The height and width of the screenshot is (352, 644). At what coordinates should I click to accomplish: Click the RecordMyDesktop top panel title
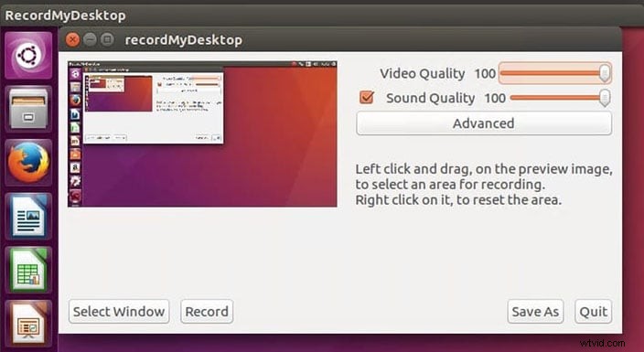click(x=65, y=16)
